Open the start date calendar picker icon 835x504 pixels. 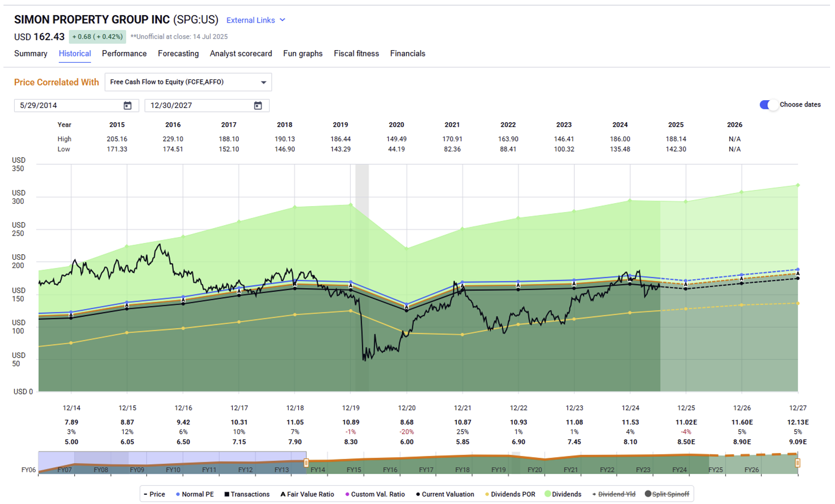[127, 106]
